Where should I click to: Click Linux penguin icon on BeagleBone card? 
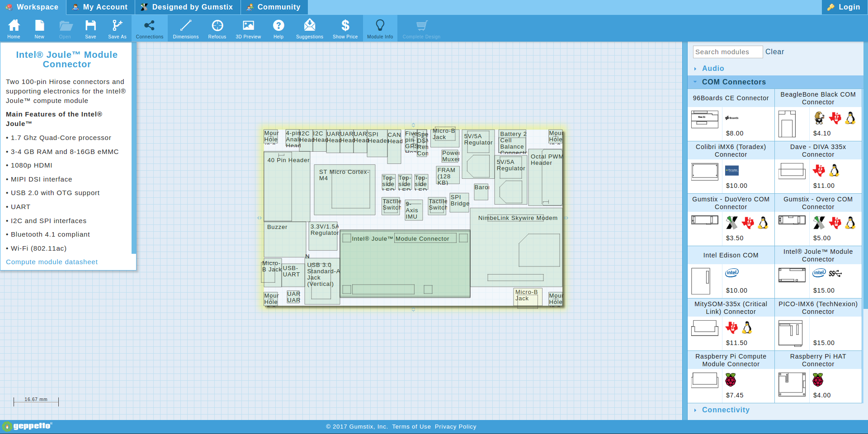(850, 118)
